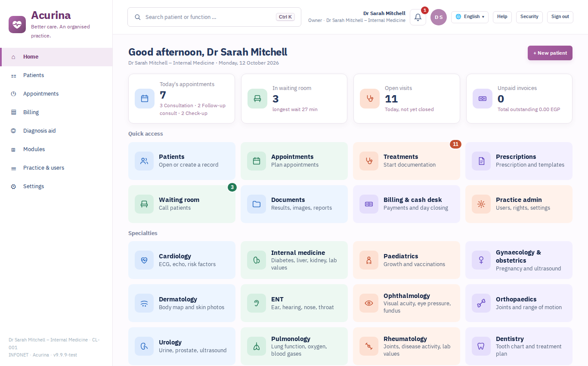588x366 pixels.
Task: Click the Dermatology icon
Action: [144, 303]
